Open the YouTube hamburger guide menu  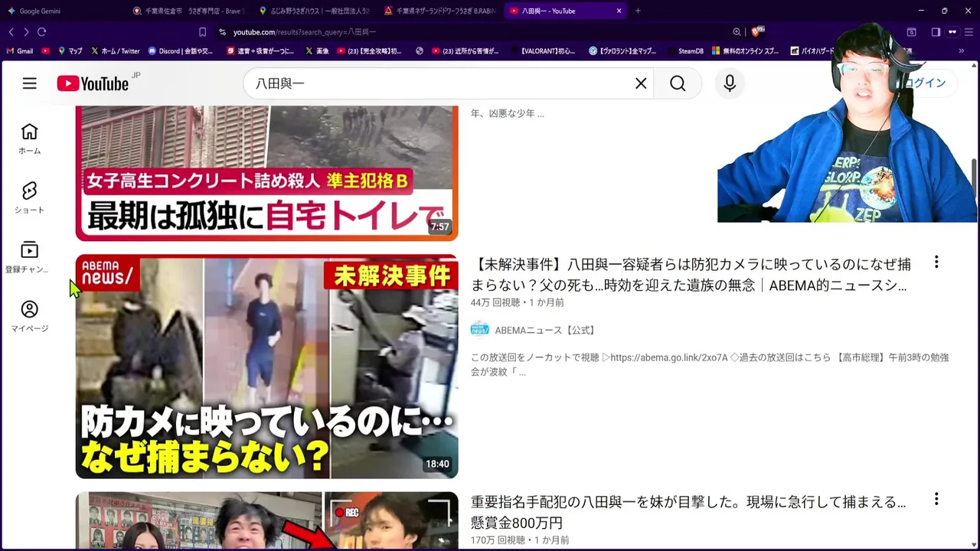(x=29, y=83)
